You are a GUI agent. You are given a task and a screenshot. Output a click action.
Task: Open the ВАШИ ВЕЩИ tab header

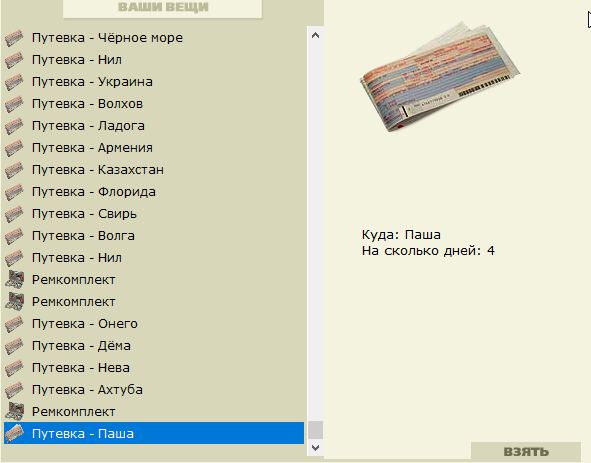coord(163,8)
